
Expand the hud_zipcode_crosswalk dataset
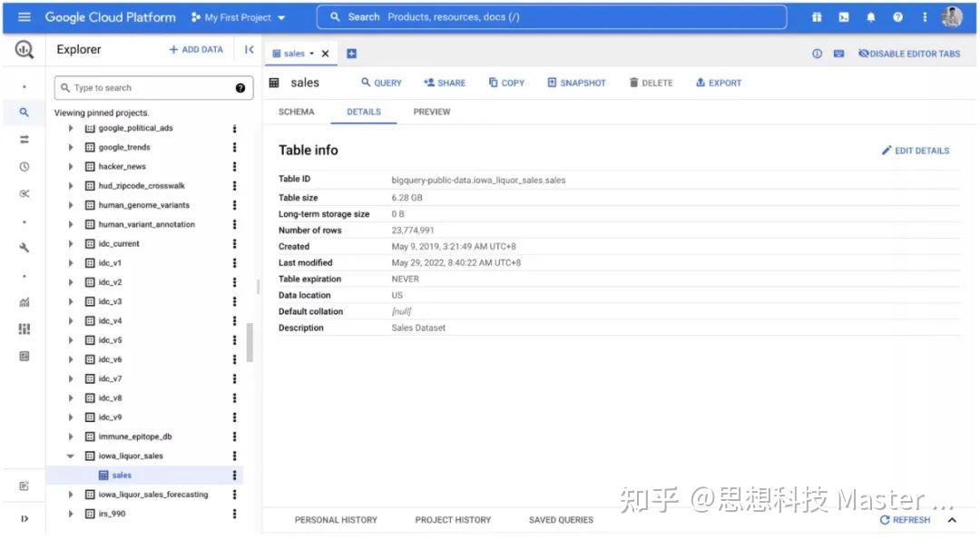pyautogui.click(x=71, y=186)
